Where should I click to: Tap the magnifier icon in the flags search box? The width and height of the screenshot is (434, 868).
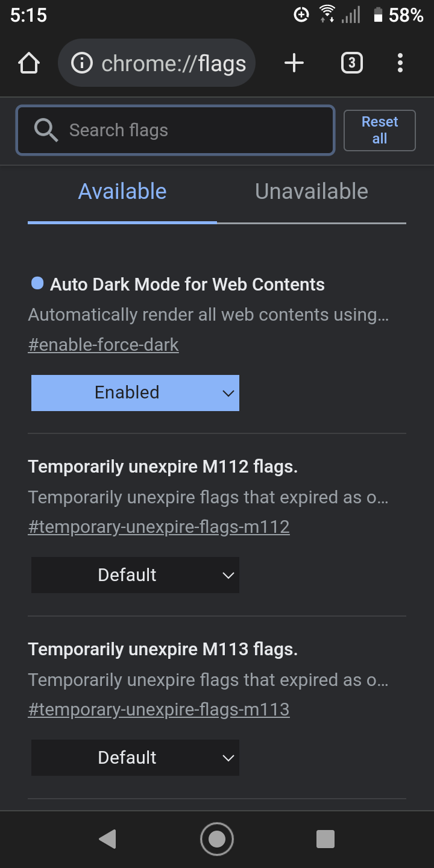(46, 130)
